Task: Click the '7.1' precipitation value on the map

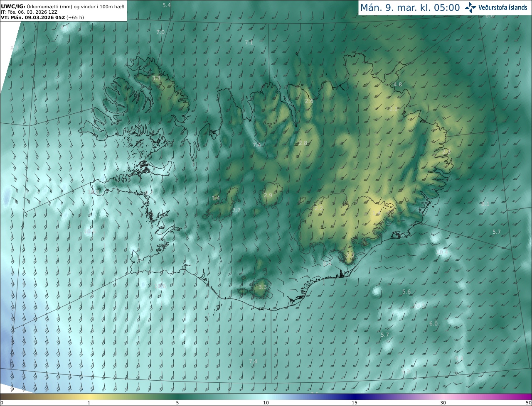Action: (x=249, y=42)
